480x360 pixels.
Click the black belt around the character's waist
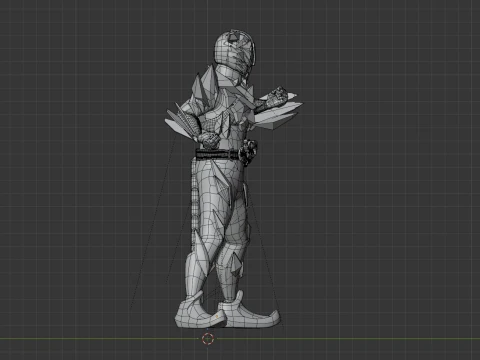point(218,155)
